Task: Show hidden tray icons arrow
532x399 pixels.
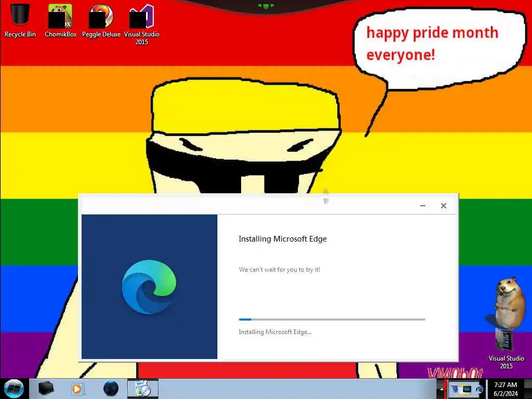Action: (x=442, y=389)
